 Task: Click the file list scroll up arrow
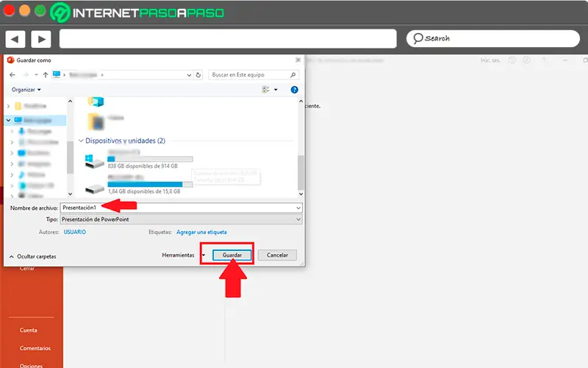click(301, 101)
